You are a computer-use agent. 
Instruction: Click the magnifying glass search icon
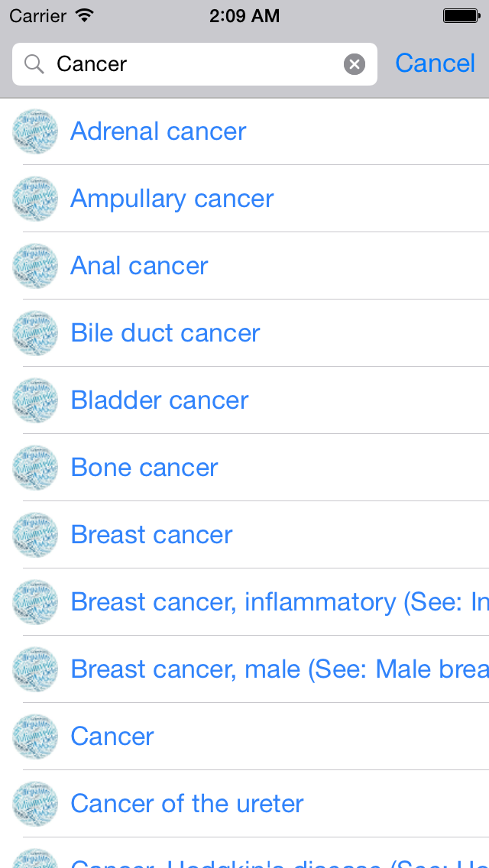point(34,64)
